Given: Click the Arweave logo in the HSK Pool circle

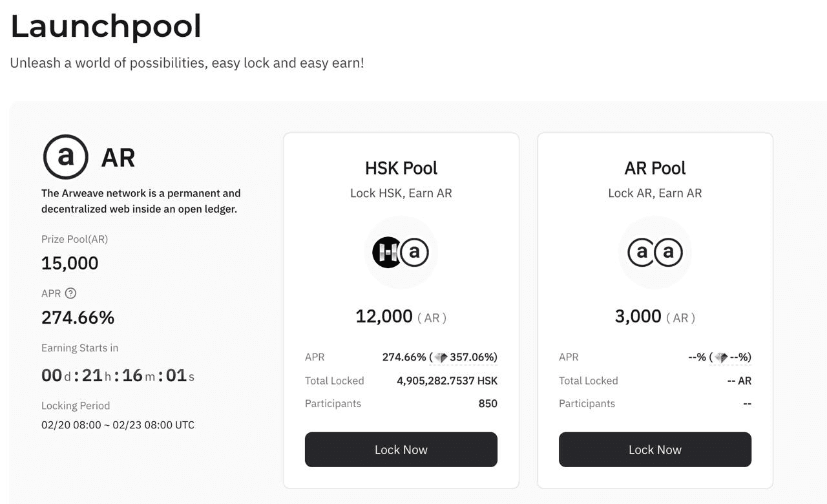Looking at the screenshot, I should tap(414, 252).
